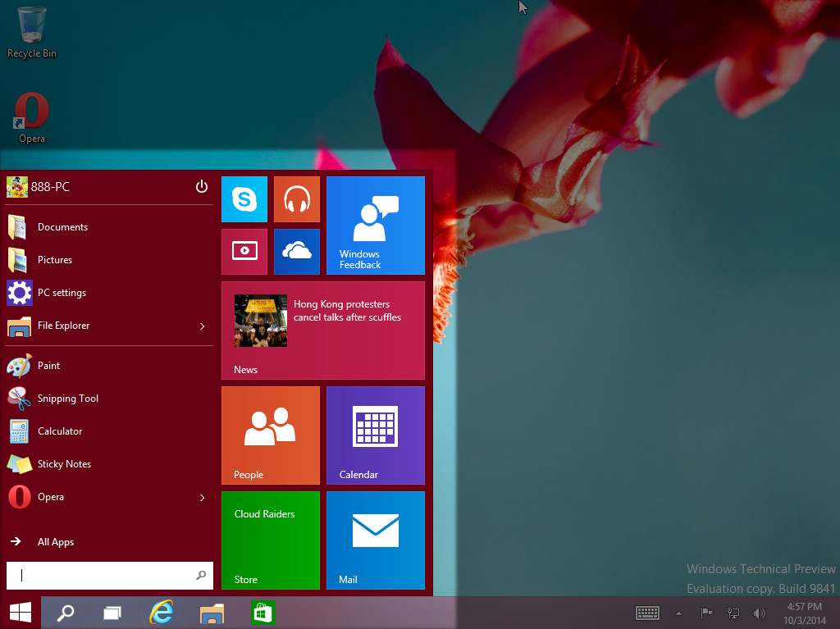The height and width of the screenshot is (629, 840).
Task: Select the Opera desktop shortcut
Action: point(32,118)
